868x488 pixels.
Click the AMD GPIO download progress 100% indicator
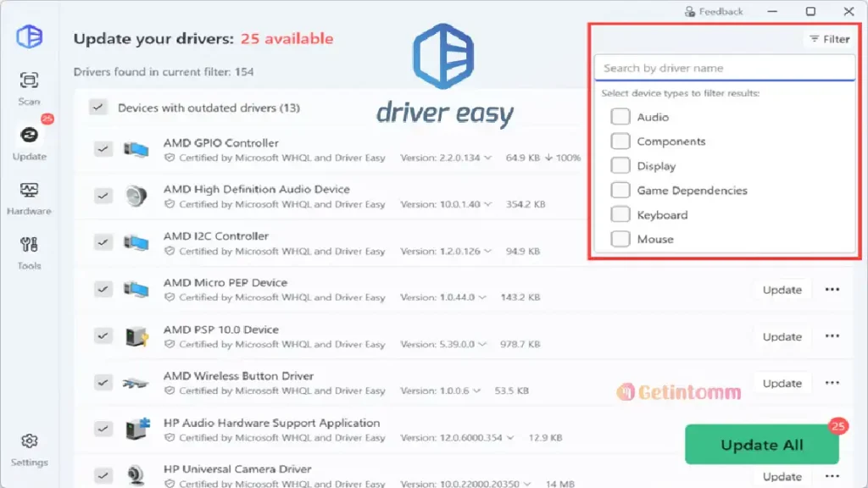563,158
